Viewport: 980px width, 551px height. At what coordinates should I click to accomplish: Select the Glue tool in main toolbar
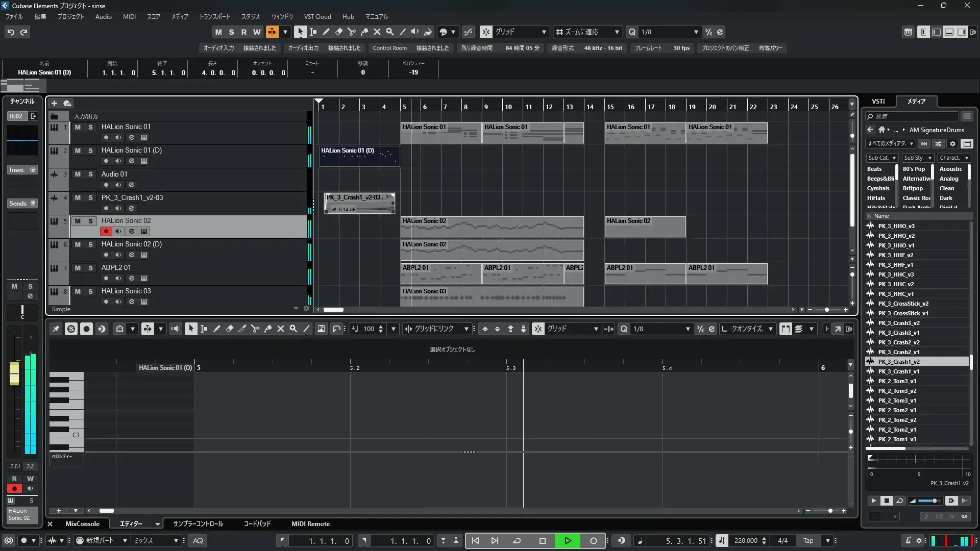(x=364, y=32)
